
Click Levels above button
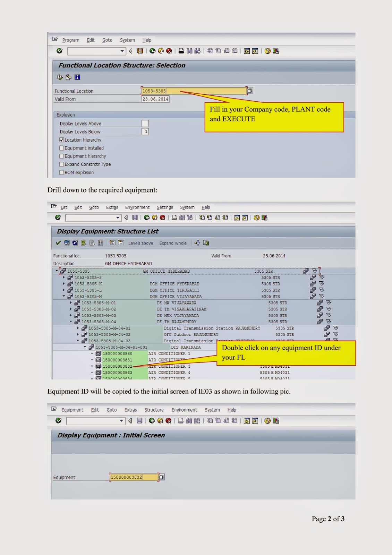[140, 243]
